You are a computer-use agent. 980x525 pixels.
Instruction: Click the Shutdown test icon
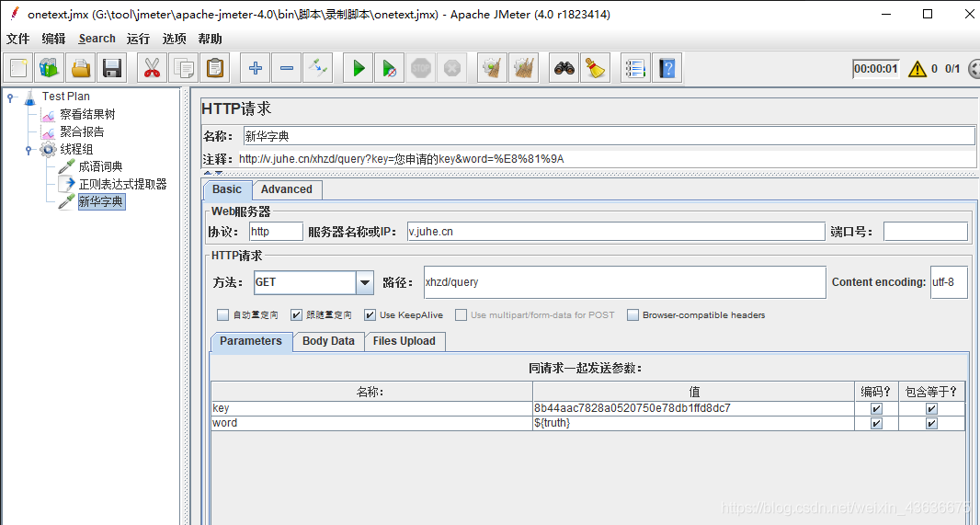[452, 67]
